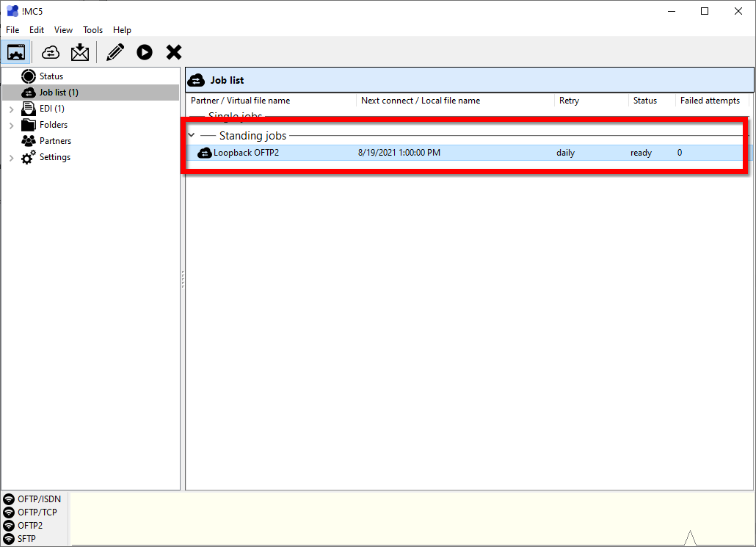
Task: Click the X delete toolbar icon
Action: [174, 52]
